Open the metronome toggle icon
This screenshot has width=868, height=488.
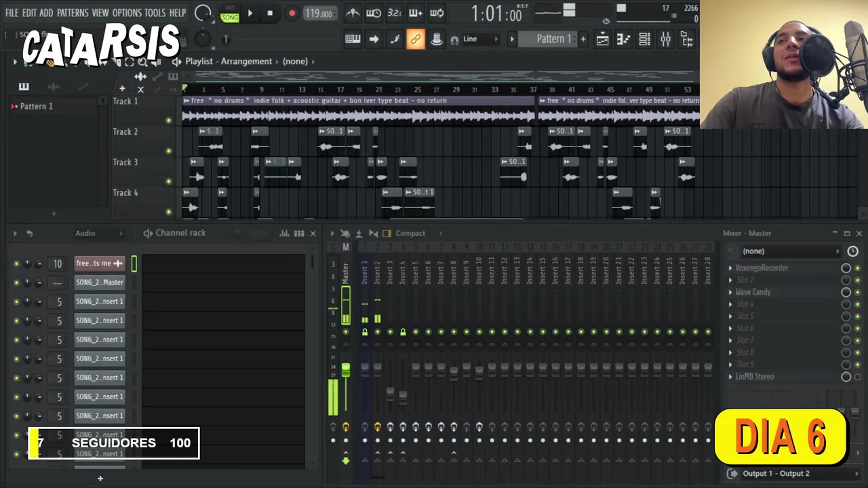point(353,13)
